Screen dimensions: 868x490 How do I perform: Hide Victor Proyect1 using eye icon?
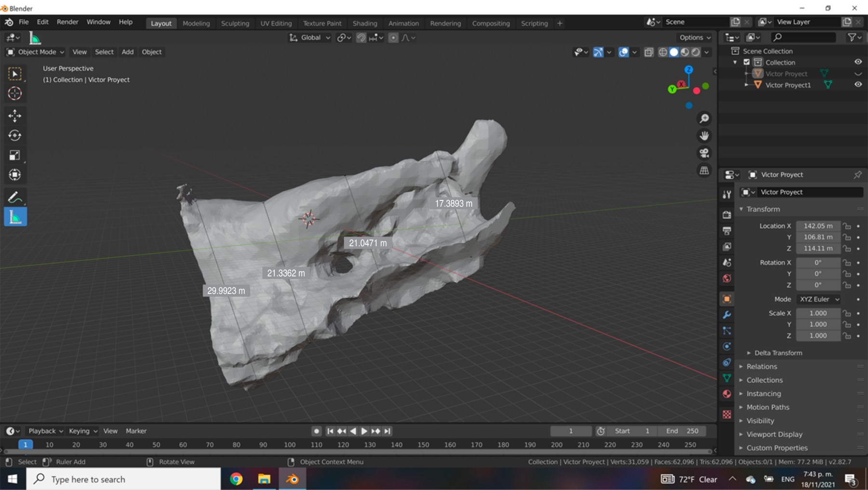click(858, 84)
